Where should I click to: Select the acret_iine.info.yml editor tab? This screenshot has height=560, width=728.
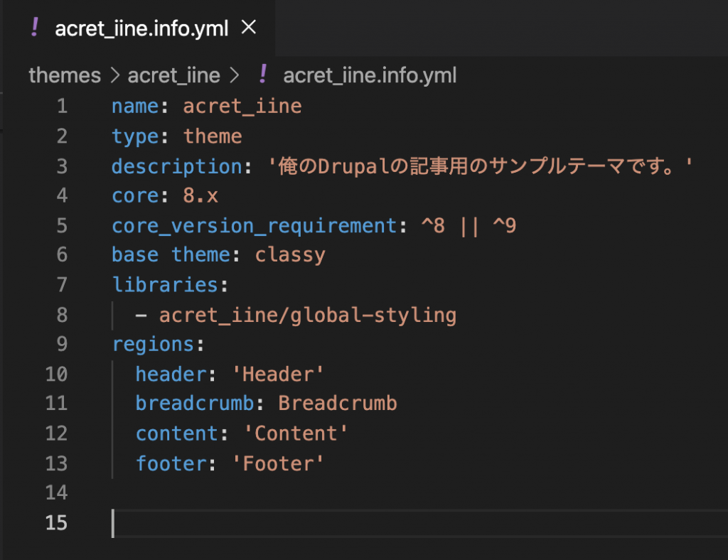coord(139,28)
